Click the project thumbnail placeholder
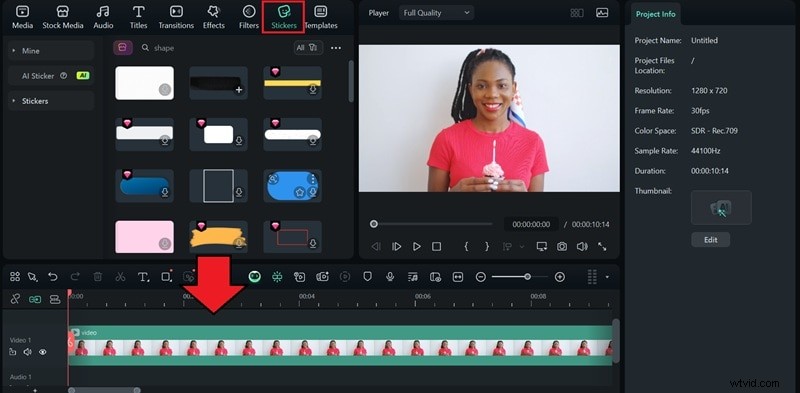Viewport: 800px width, 393px height. point(721,207)
